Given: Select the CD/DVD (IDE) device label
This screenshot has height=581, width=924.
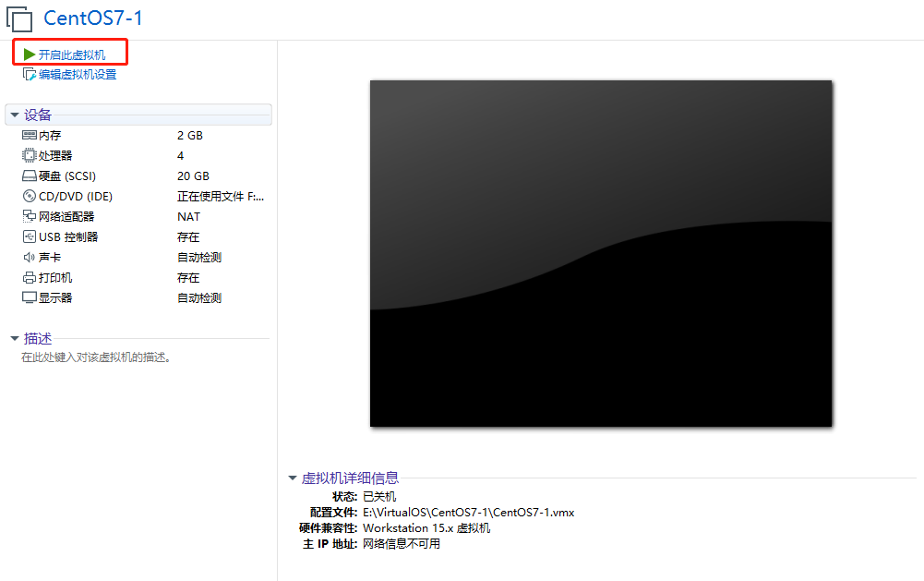Looking at the screenshot, I should tap(76, 197).
